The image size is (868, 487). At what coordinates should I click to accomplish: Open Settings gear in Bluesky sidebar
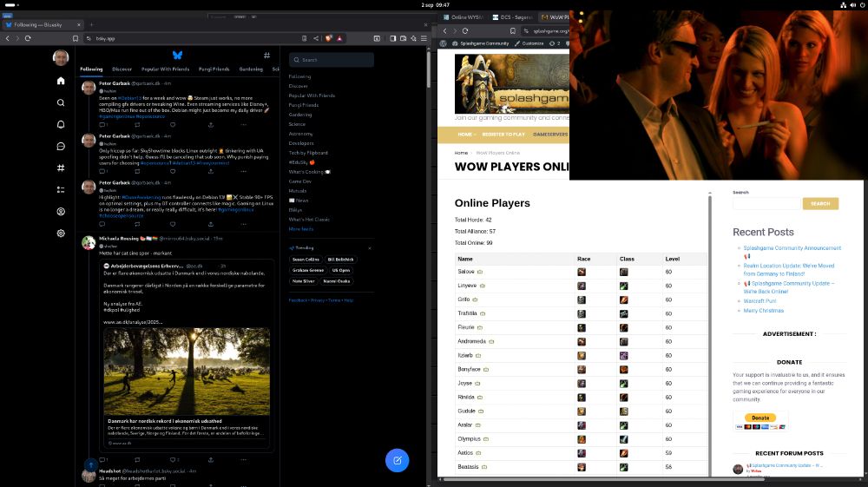(61, 233)
